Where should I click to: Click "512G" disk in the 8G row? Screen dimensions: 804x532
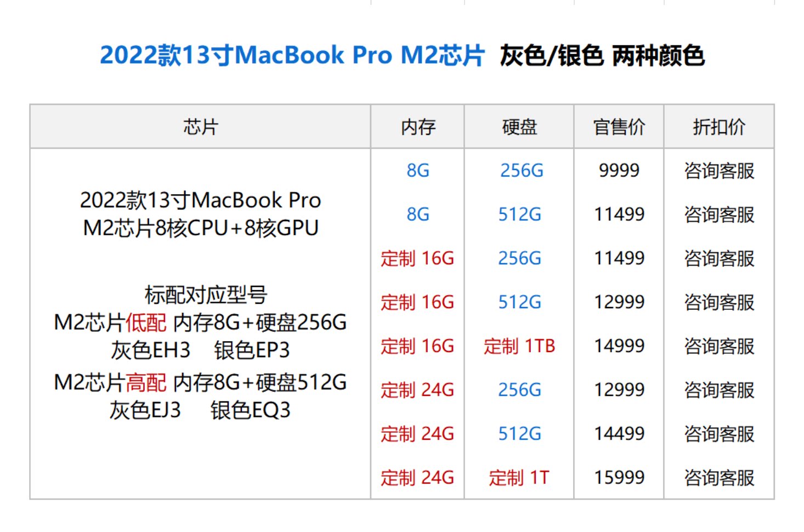coord(519,214)
